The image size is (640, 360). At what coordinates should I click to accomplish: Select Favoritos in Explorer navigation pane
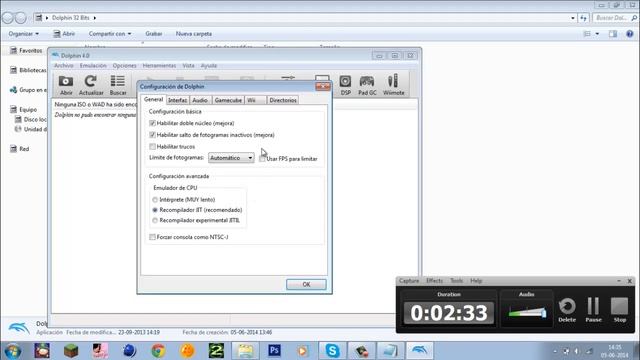click(x=26, y=51)
